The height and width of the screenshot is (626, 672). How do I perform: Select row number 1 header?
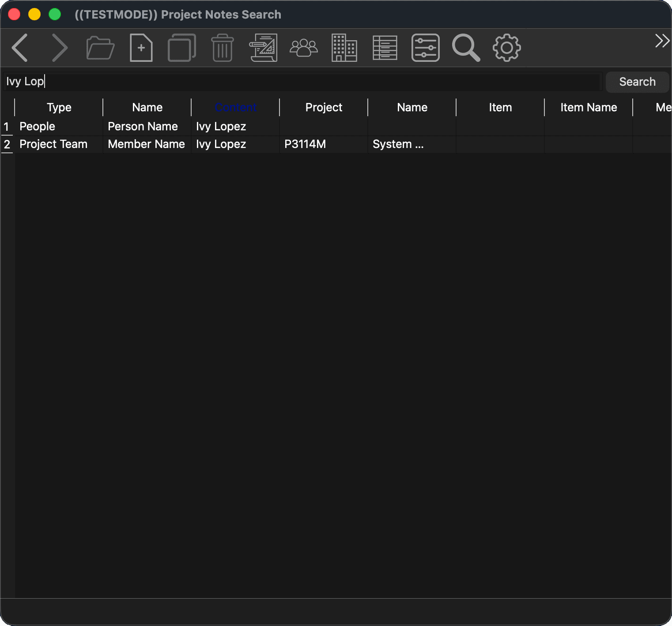(7, 127)
